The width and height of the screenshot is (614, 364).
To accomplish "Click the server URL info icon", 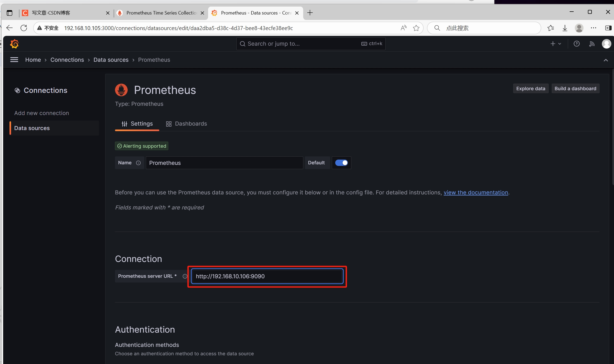I will tap(185, 276).
